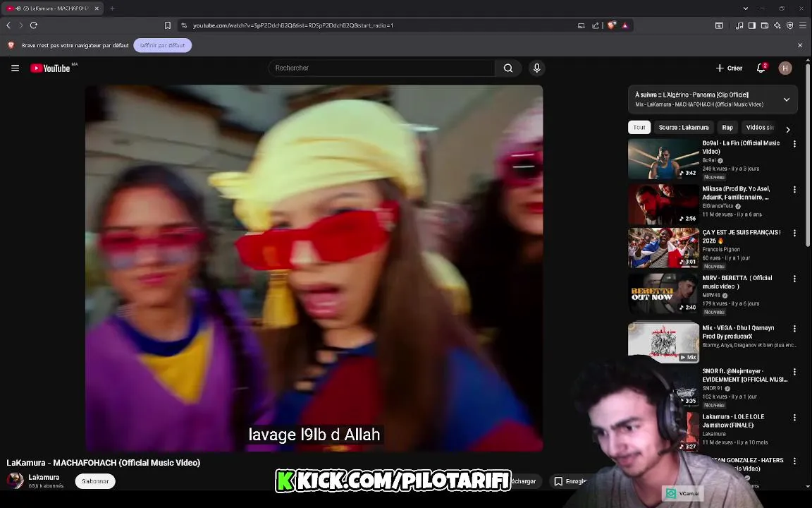Dismiss the default browser notification bar
The height and width of the screenshot is (508, 812).
click(800, 46)
